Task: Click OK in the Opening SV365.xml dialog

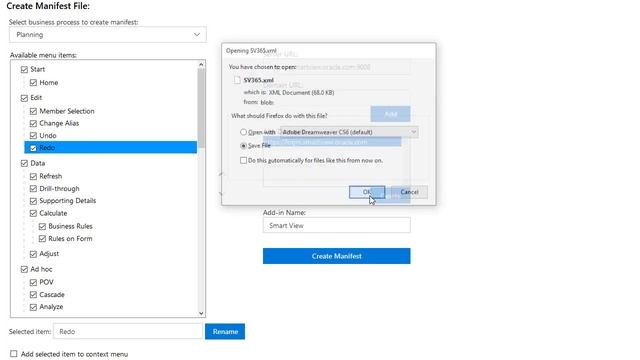Action: pos(367,192)
